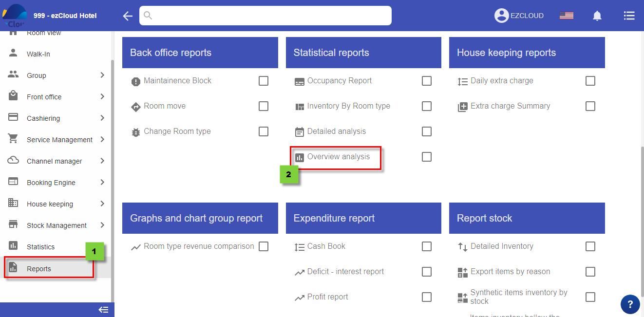
Task: Click the EZCLOUD user account avatar
Action: coord(501,16)
